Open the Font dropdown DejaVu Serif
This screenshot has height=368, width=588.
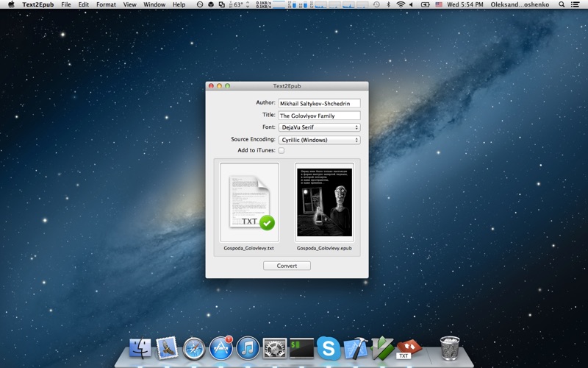click(x=319, y=127)
